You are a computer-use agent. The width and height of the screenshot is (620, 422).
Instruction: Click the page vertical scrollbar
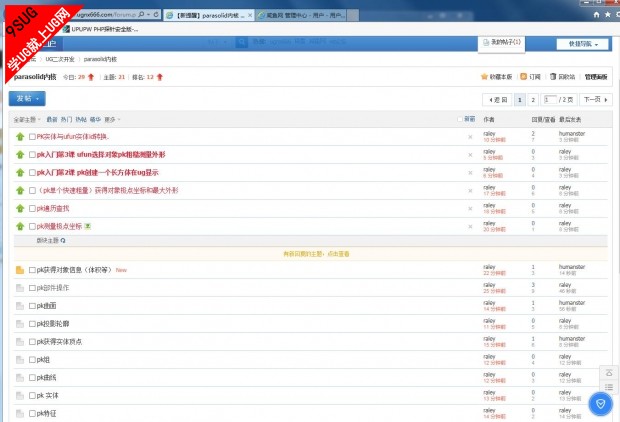(x=617, y=158)
